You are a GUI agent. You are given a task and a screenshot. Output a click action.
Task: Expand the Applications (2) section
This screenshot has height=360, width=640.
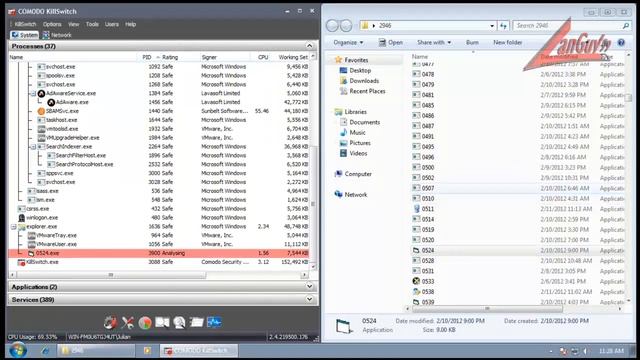[x=309, y=287]
